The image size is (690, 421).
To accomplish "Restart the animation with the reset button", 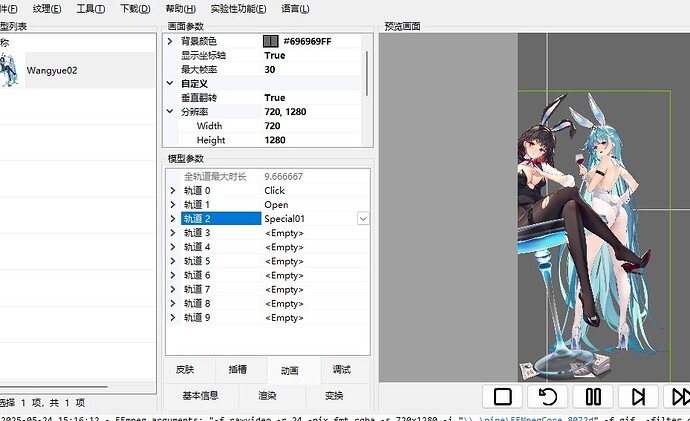I will point(547,396).
